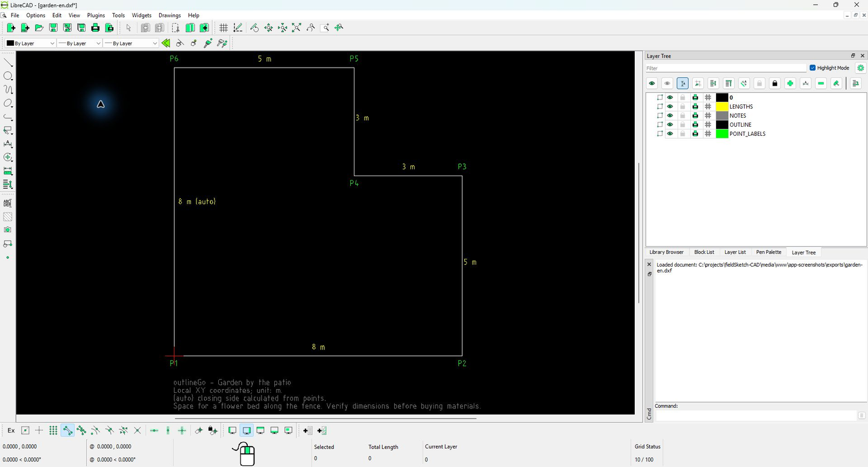Image resolution: width=868 pixels, height=467 pixels.
Task: Click the New drawing icon
Action: click(x=11, y=28)
